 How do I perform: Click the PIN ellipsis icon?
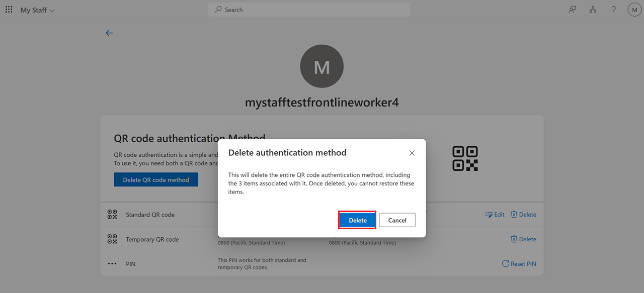(112, 263)
